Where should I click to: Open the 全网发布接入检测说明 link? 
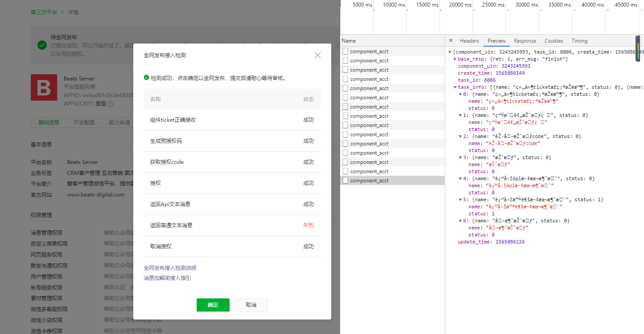pos(170,268)
